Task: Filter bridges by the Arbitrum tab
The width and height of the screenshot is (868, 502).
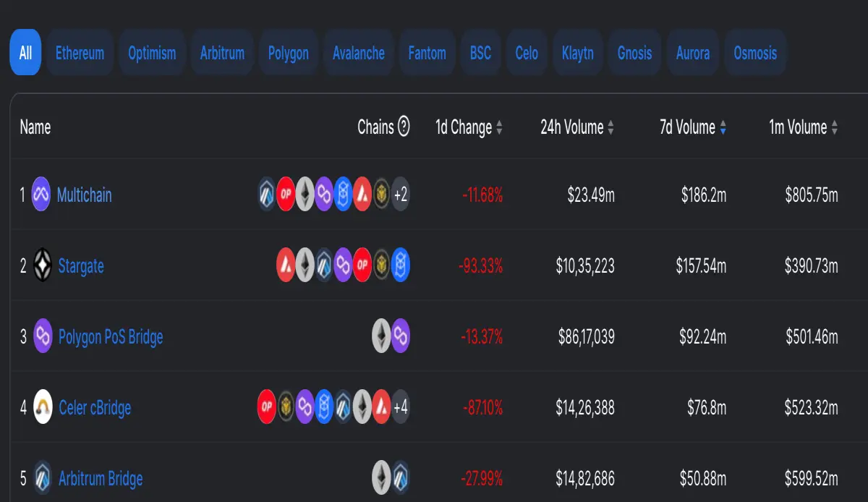Action: (x=222, y=53)
